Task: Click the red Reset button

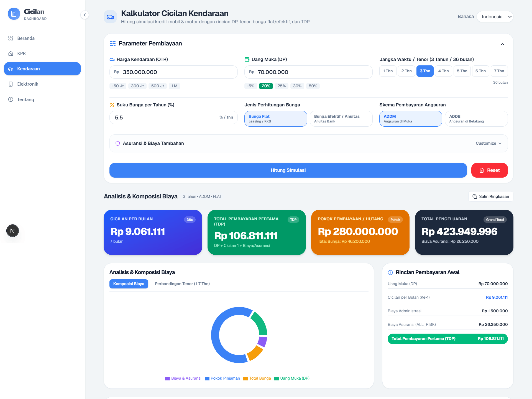Action: (x=489, y=170)
